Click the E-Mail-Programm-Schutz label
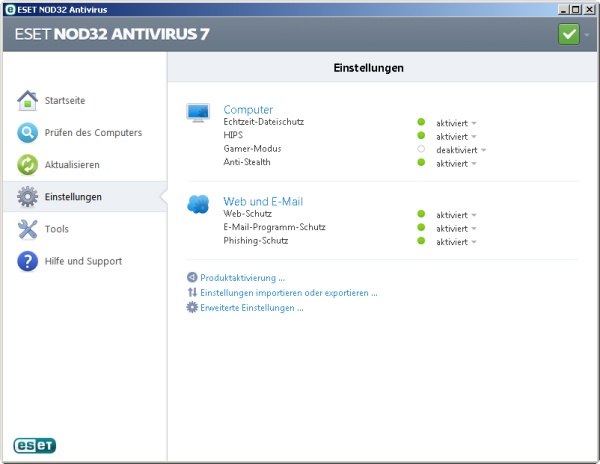600x464 pixels. 274,227
